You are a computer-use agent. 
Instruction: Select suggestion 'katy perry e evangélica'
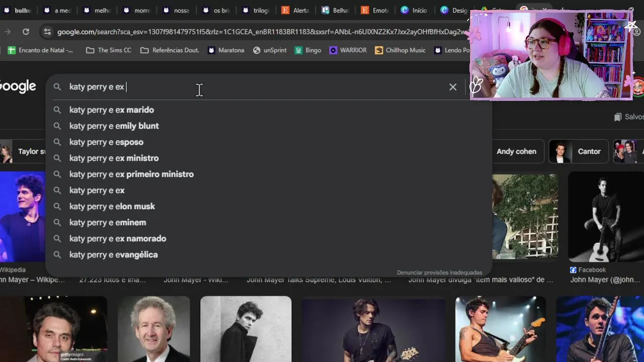pyautogui.click(x=268, y=254)
